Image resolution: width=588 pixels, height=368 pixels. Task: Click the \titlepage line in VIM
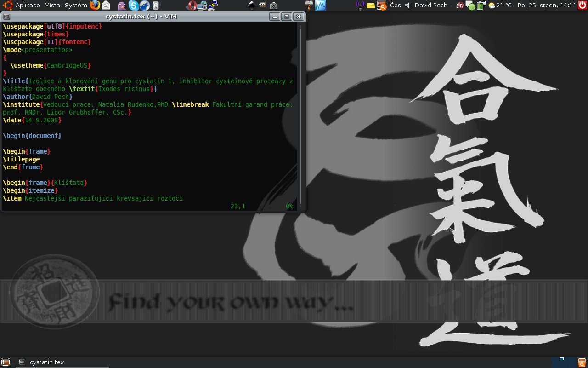point(21,159)
